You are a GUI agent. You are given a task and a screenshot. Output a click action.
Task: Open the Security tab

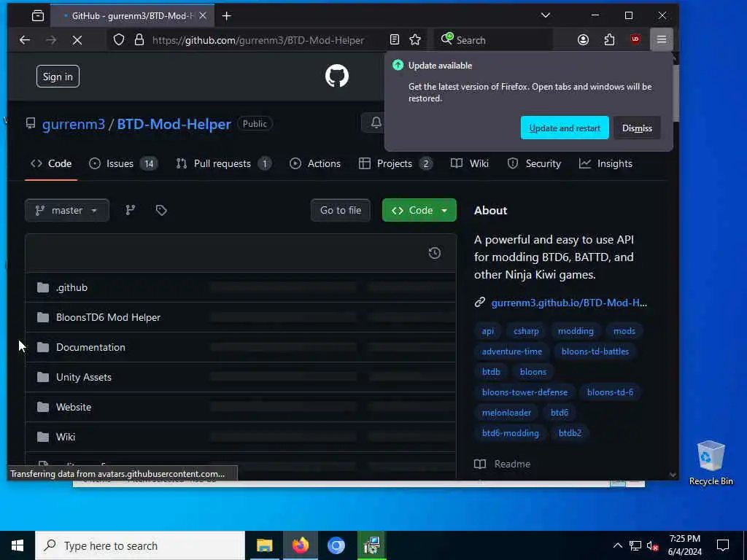534,164
